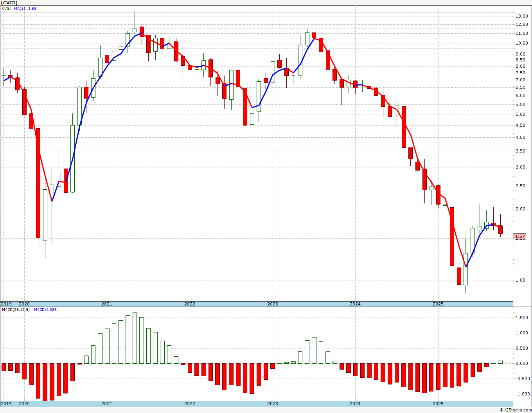Select the 1.500 MACD axis label
Screen dimensions: 532x413
[522, 318]
